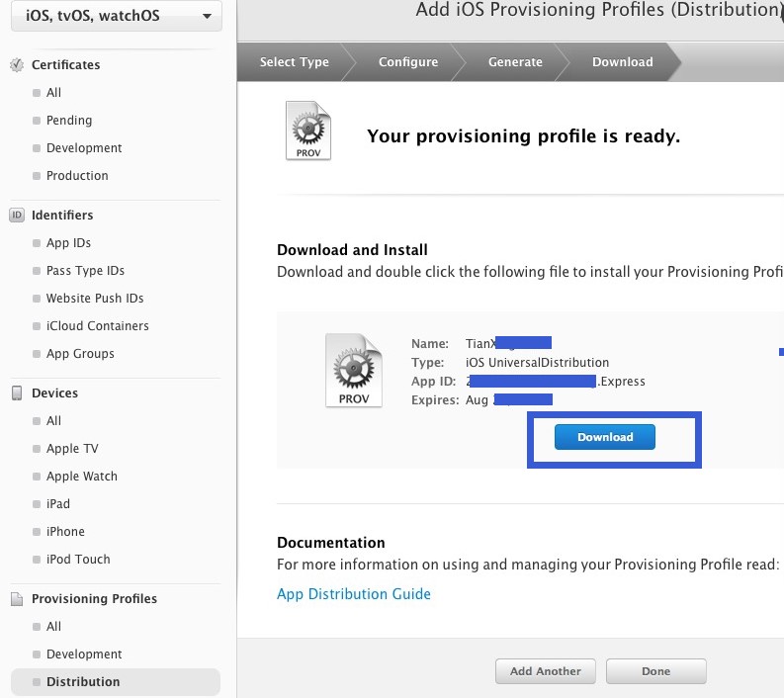Go to the Select Type step
The width and height of the screenshot is (784, 698).
pos(294,62)
